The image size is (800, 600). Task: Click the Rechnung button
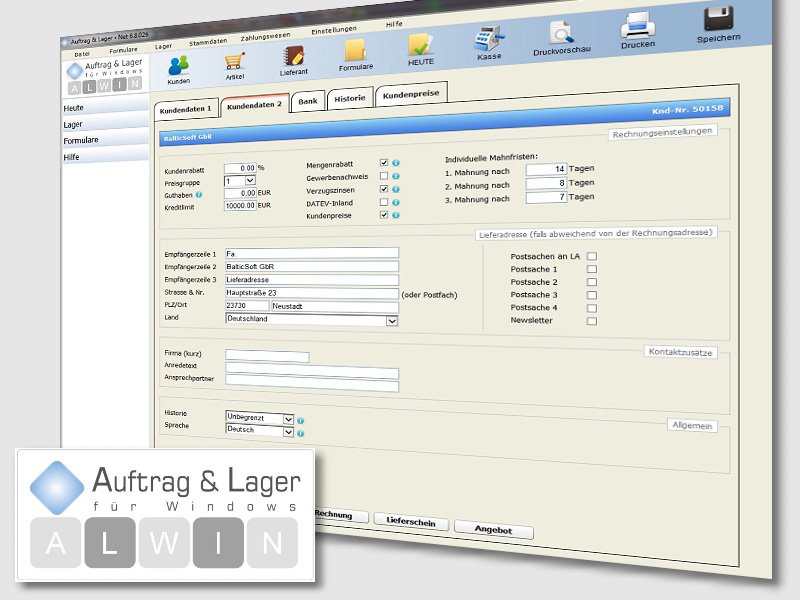pos(340,515)
